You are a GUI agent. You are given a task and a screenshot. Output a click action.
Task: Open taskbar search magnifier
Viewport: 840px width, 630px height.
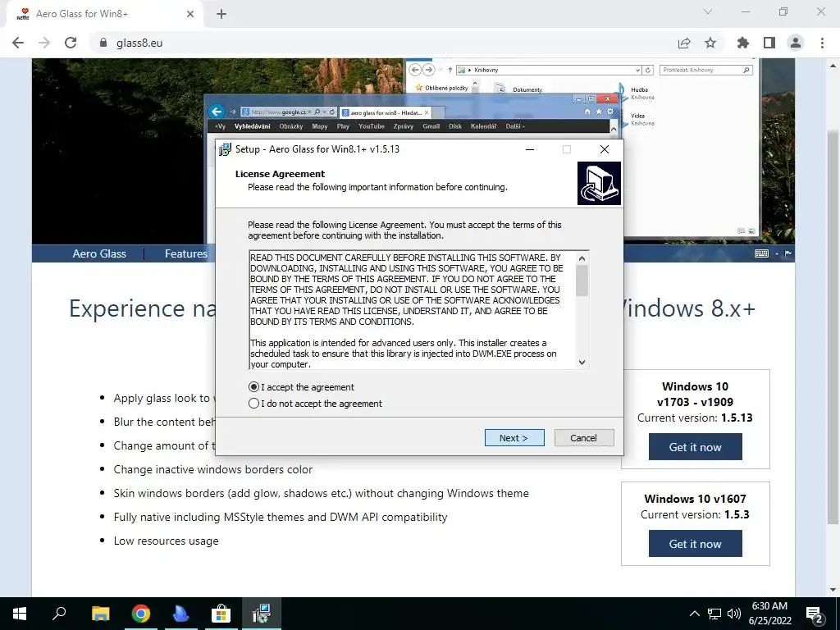coord(59,614)
